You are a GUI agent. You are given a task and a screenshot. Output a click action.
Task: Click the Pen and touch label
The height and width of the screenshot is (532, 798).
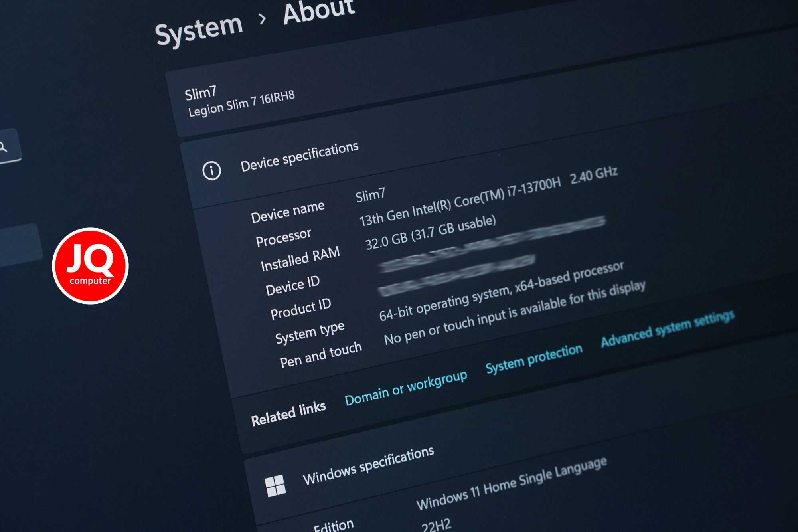point(321,354)
